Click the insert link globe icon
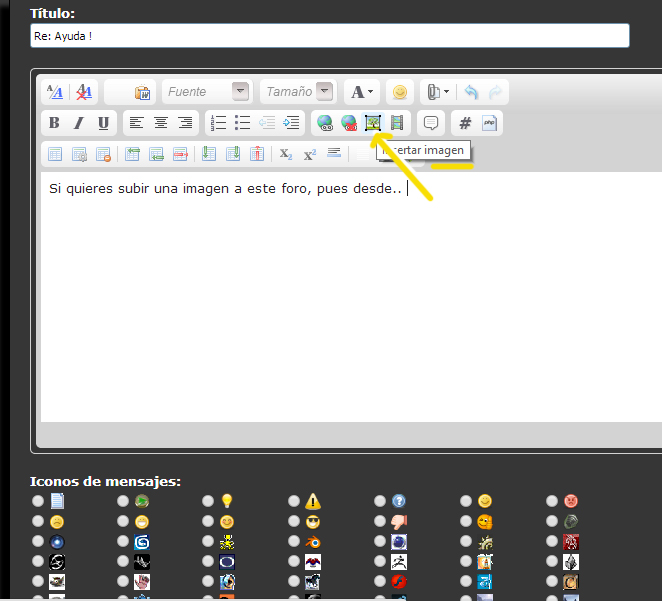Image resolution: width=662 pixels, height=601 pixels. click(325, 123)
